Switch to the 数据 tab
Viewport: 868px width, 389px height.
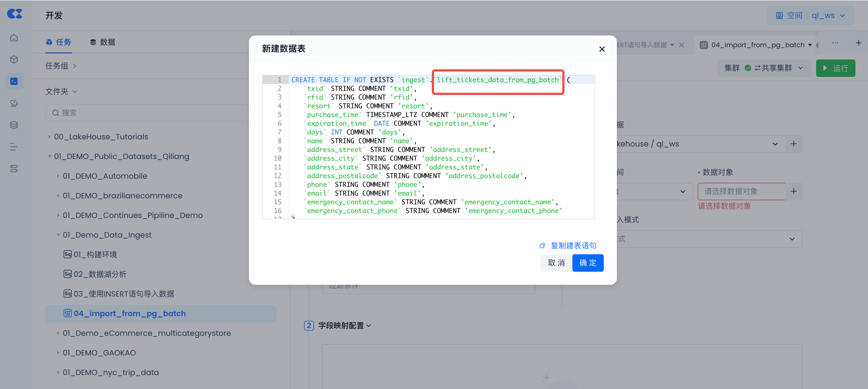click(x=103, y=42)
